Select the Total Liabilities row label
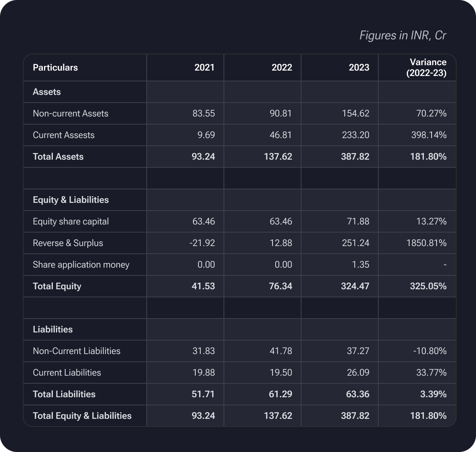Viewport: 476px width, 452px height. pos(64,394)
